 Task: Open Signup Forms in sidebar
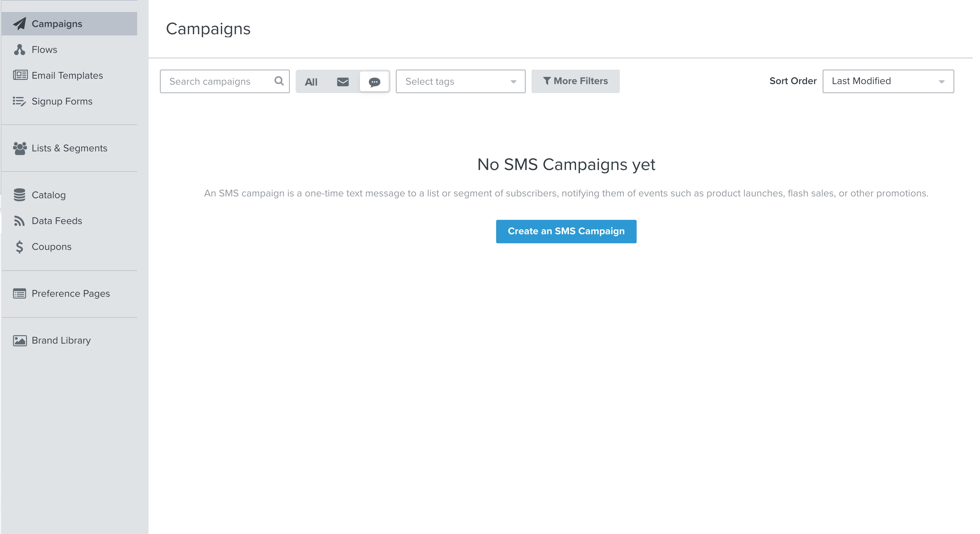pos(62,101)
